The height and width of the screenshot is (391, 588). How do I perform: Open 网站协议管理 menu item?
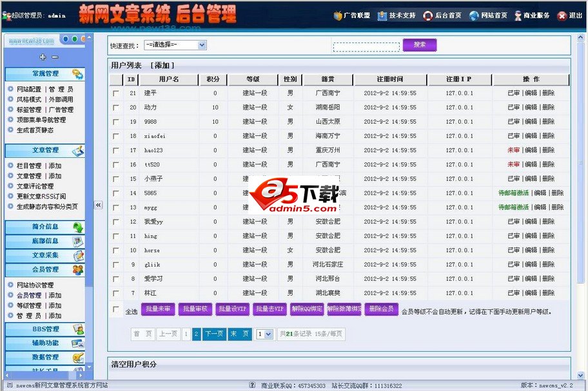pyautogui.click(x=35, y=285)
